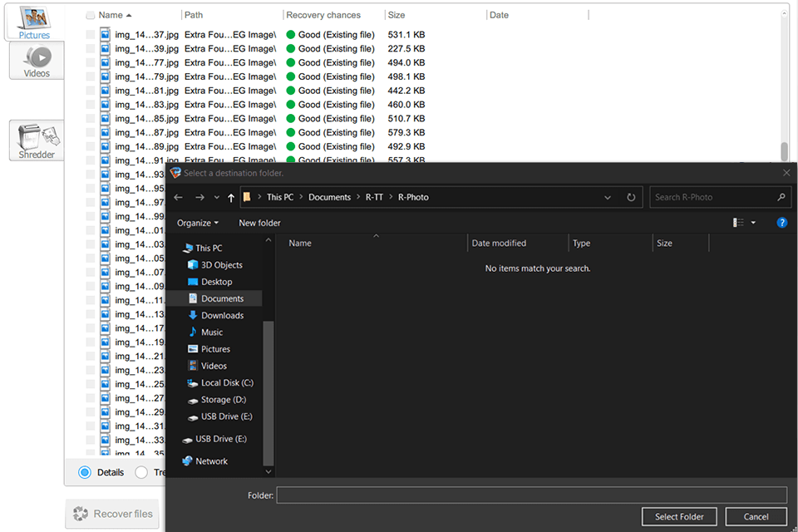Check the box for img_14...77.jpg

click(x=90, y=62)
